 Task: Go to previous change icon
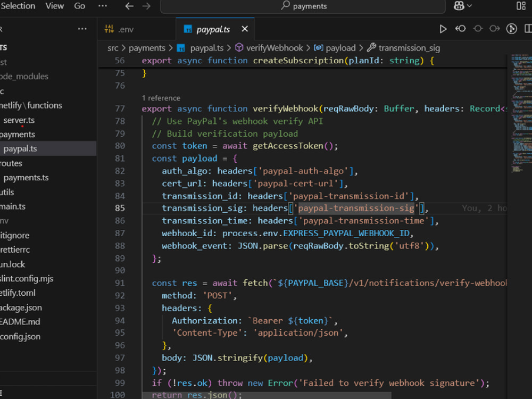point(460,29)
